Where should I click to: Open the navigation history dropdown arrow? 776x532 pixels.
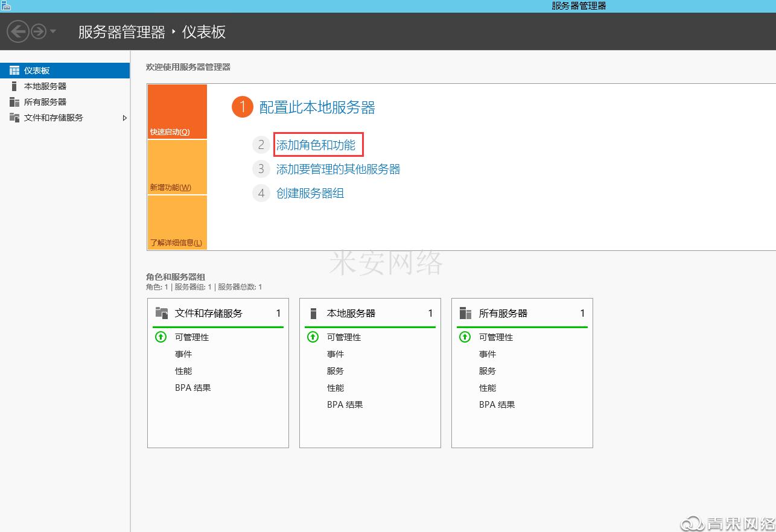coord(53,31)
